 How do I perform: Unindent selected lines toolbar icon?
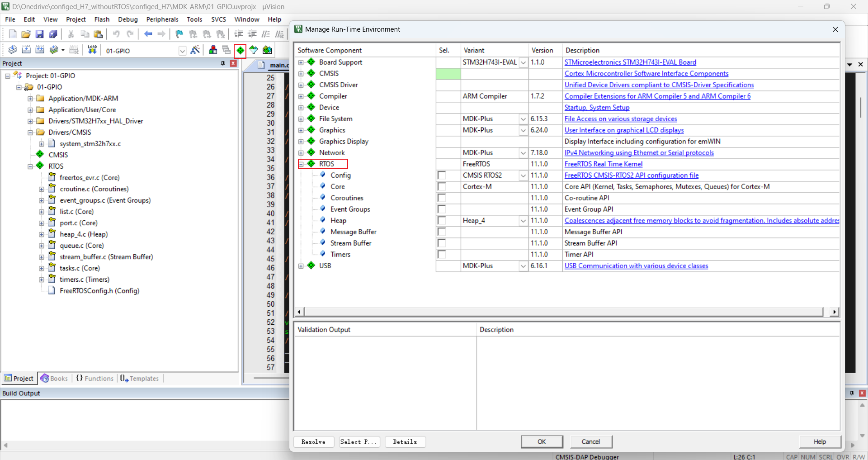pyautogui.click(x=252, y=34)
